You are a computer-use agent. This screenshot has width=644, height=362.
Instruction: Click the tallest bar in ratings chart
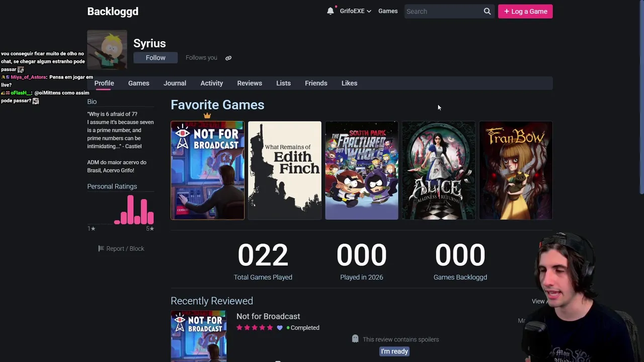131,210
